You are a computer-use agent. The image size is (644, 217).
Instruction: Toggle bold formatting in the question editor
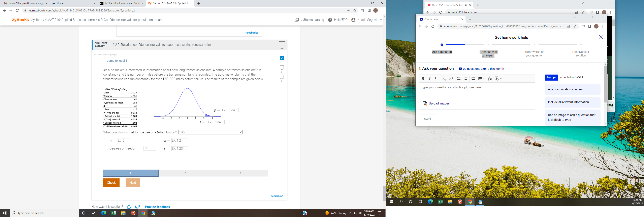point(423,78)
